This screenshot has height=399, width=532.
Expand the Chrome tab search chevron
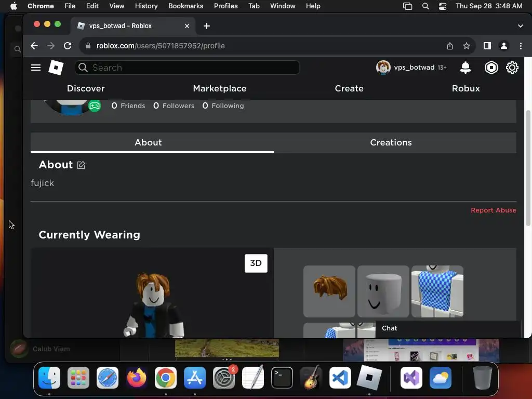click(x=520, y=26)
